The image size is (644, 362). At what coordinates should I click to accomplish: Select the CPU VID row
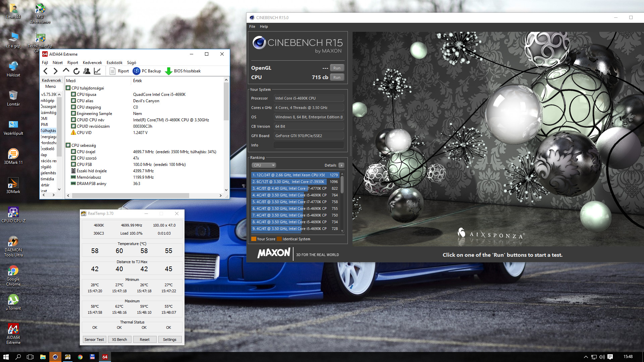click(x=144, y=133)
